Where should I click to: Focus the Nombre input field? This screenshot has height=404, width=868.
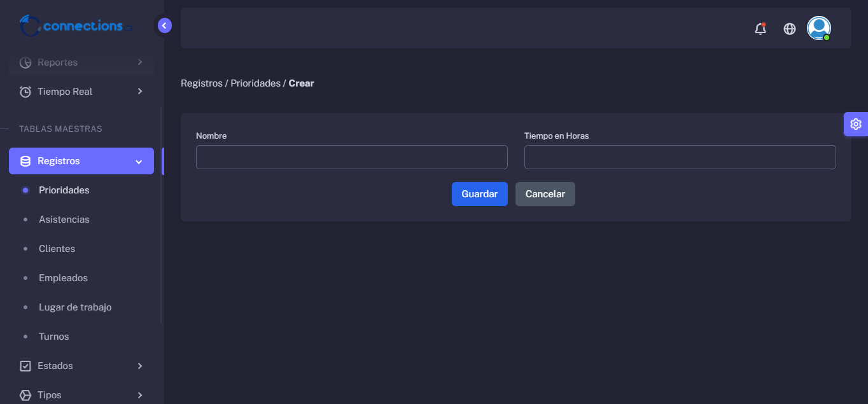(x=352, y=157)
